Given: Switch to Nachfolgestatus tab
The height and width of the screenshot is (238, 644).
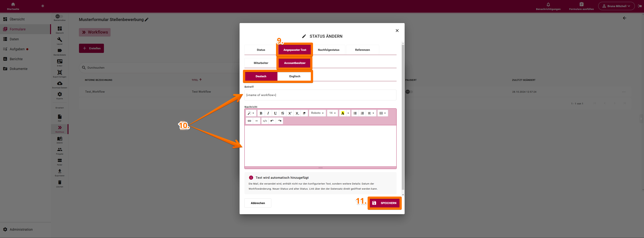Looking at the screenshot, I should (329, 50).
